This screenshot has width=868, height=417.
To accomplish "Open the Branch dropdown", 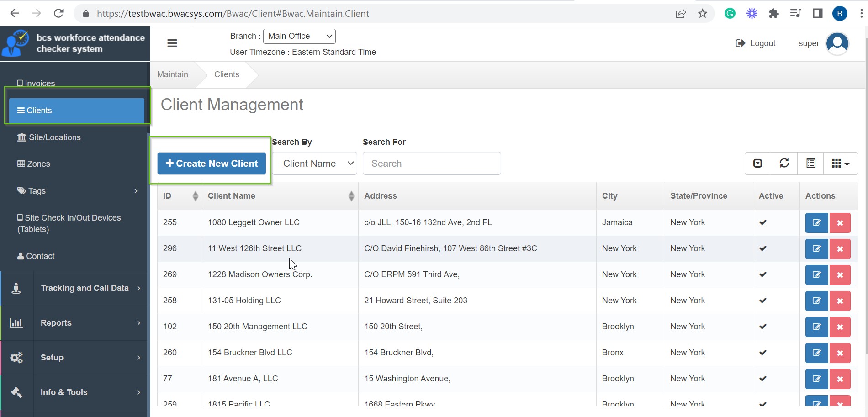I will tap(299, 36).
